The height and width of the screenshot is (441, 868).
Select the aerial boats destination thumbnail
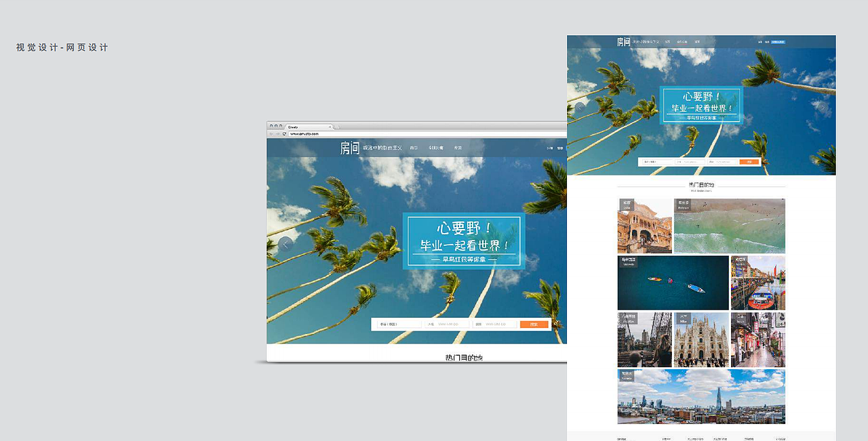[672, 282]
